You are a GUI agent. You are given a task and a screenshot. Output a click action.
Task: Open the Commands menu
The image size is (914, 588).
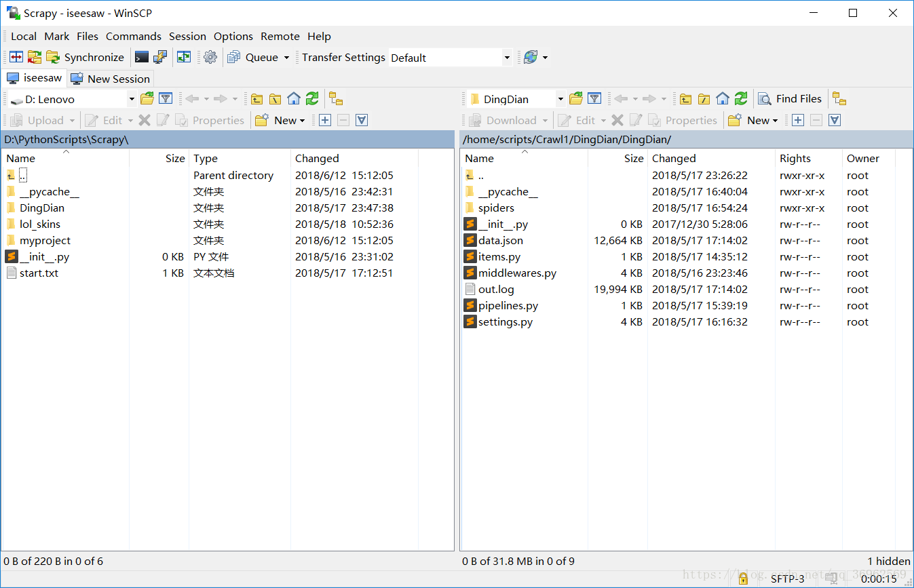134,37
